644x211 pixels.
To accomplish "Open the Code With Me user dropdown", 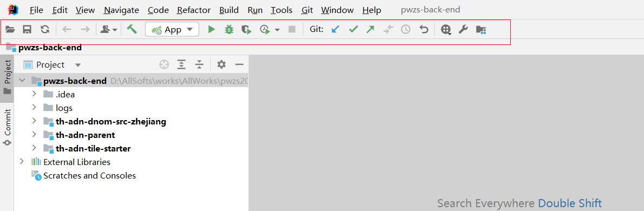I will tap(109, 30).
